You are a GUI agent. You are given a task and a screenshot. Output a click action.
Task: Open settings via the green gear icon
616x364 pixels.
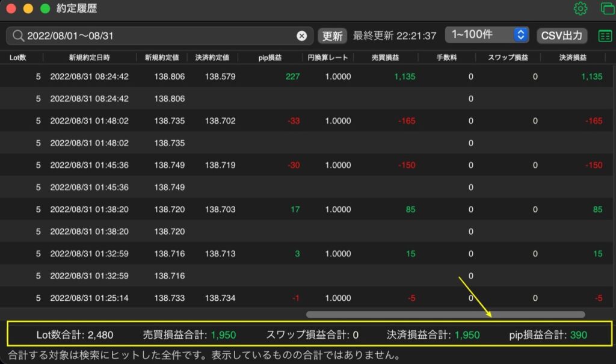(581, 8)
